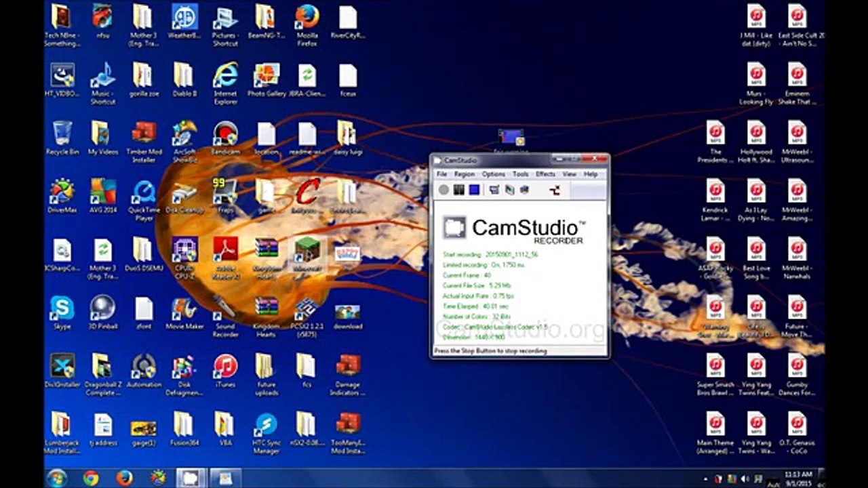Select the Mozilla Firefox desktop icon
Image resolution: width=868 pixels, height=488 pixels.
point(307,26)
